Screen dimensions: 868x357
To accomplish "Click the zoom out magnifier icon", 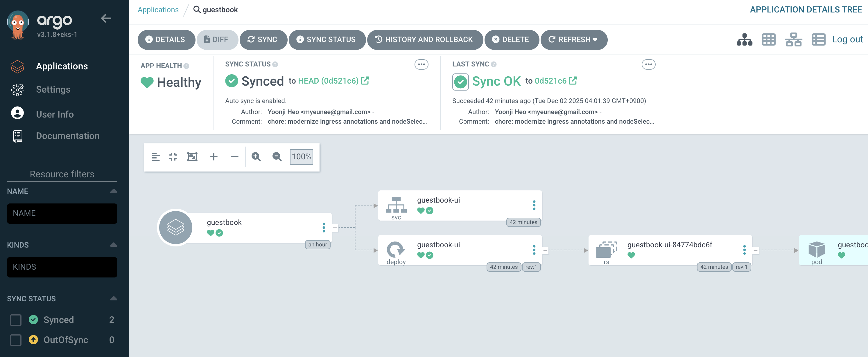I will [x=277, y=157].
